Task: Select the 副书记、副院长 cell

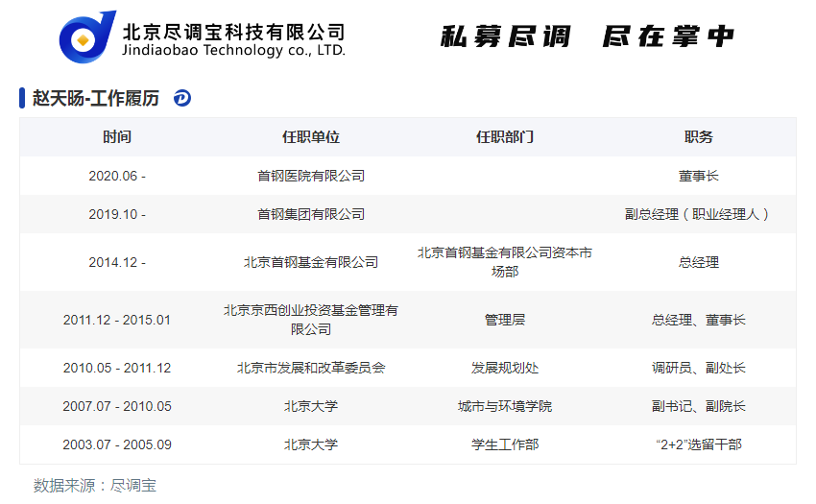Action: tap(698, 406)
